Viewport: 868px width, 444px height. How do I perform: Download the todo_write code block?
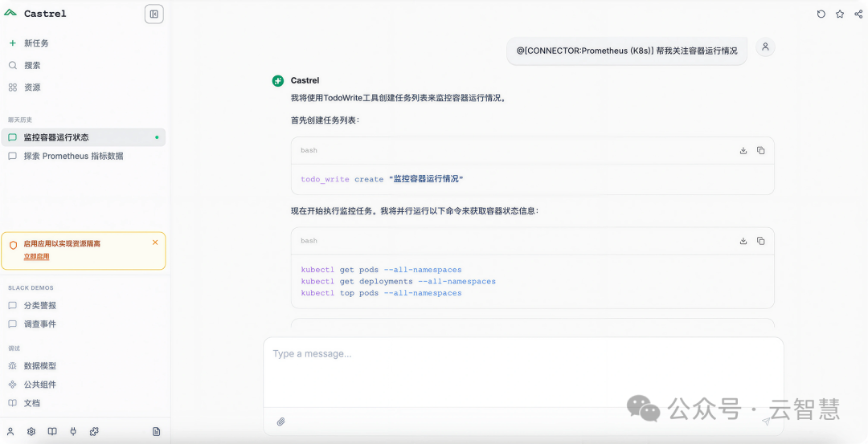click(x=743, y=150)
